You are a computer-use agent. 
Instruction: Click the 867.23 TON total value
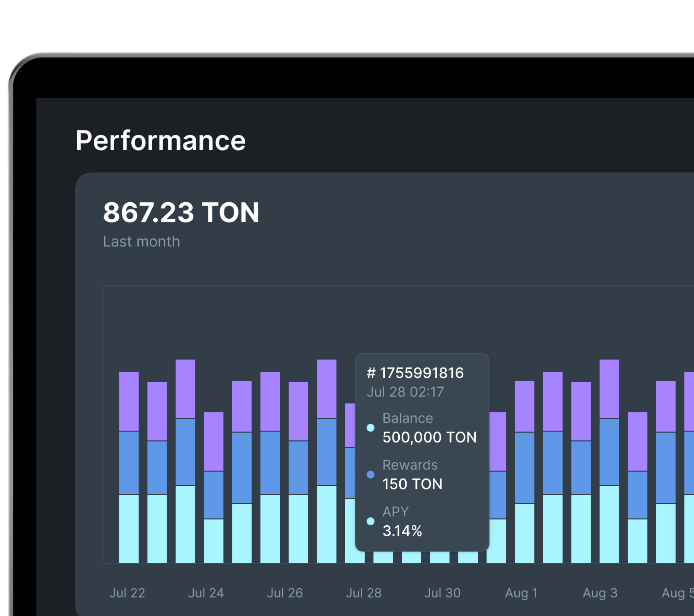[x=181, y=213]
